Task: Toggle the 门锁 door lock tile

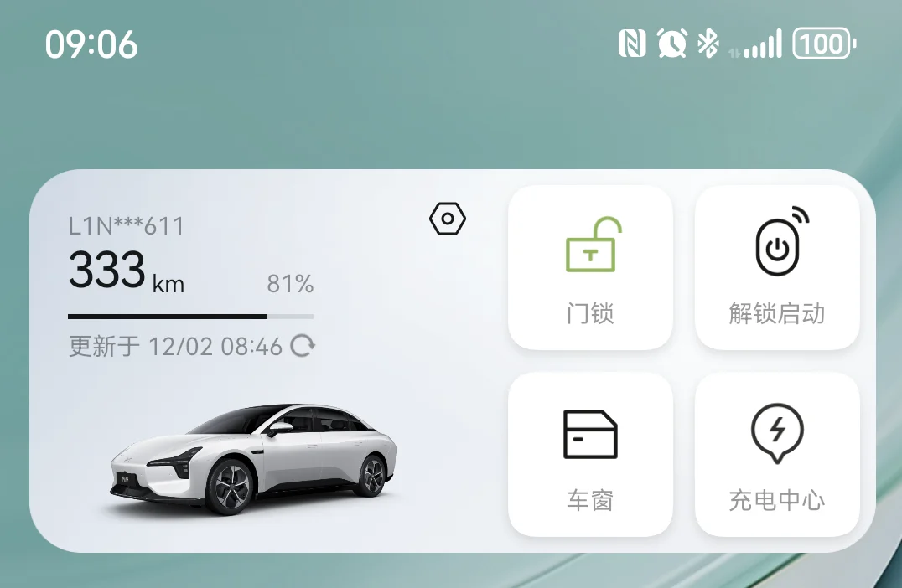Action: (591, 268)
